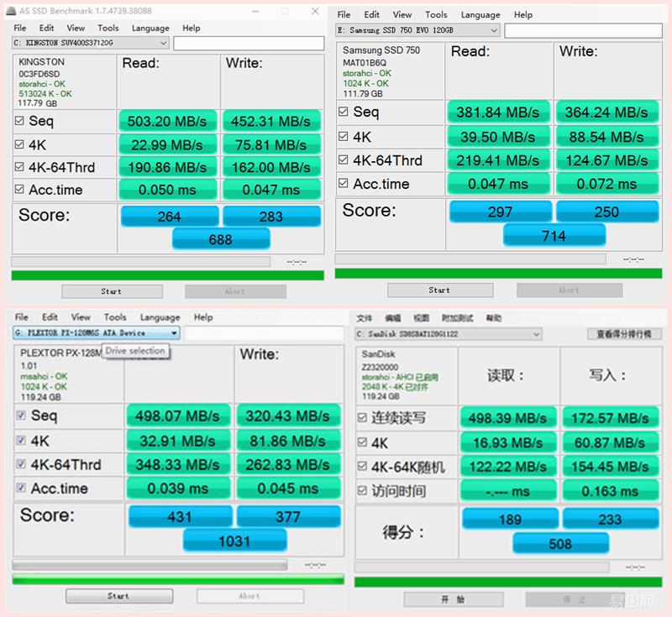Click the total score 688
Image resolution: width=672 pixels, height=617 pixels.
(221, 239)
